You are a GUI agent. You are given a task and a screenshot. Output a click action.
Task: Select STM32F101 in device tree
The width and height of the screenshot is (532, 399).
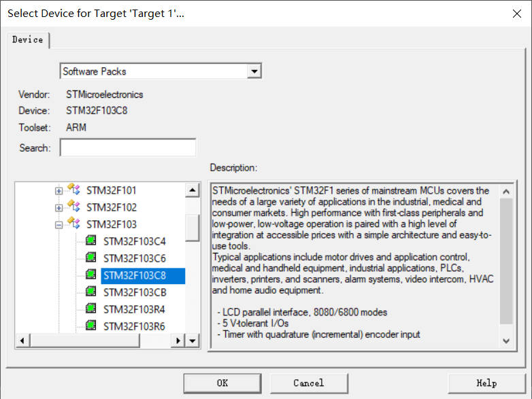coord(112,190)
